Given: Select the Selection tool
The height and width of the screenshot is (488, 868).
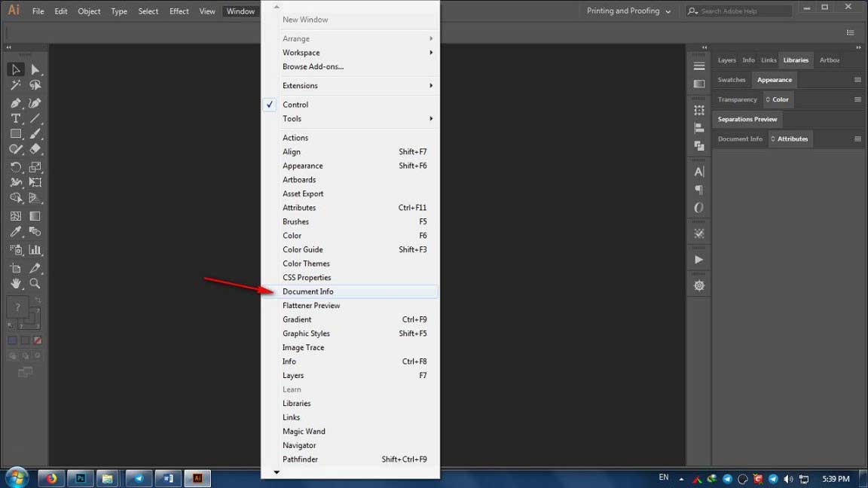Looking at the screenshot, I should coord(15,69).
